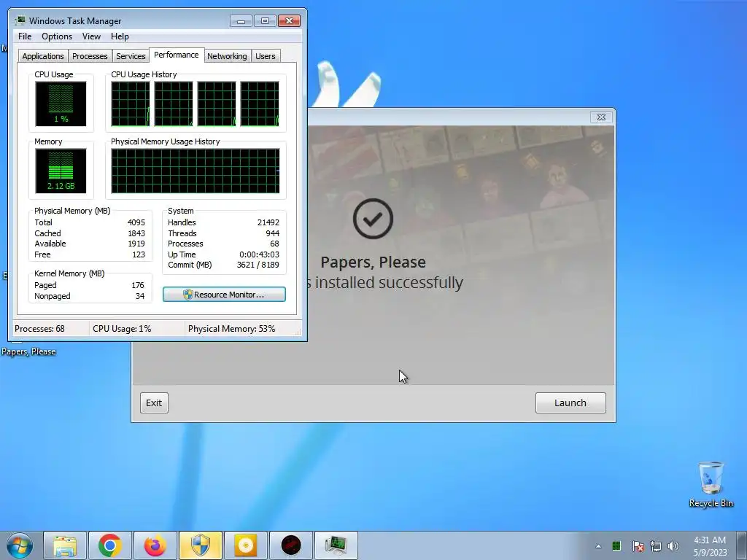Show hidden system tray icons

pyautogui.click(x=598, y=546)
